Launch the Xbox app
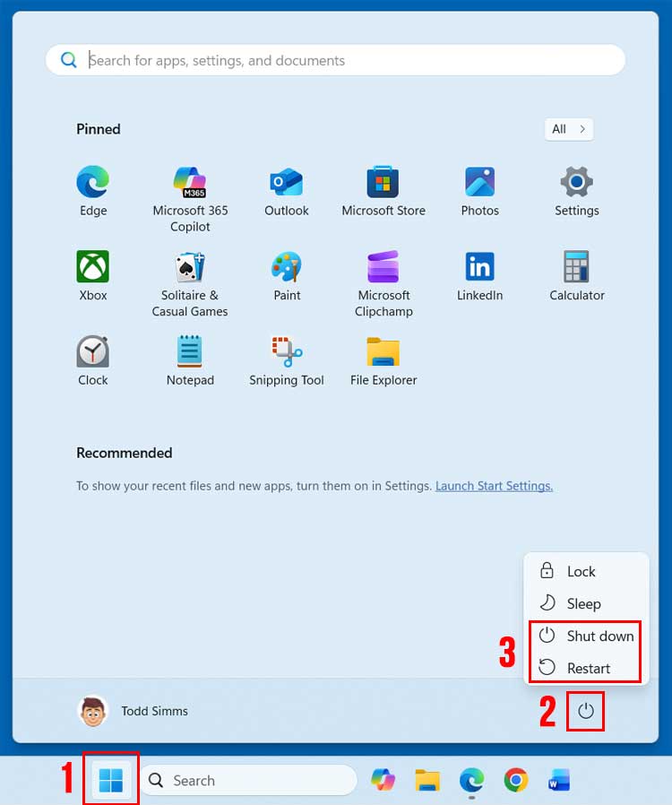The width and height of the screenshot is (672, 805). [x=93, y=276]
